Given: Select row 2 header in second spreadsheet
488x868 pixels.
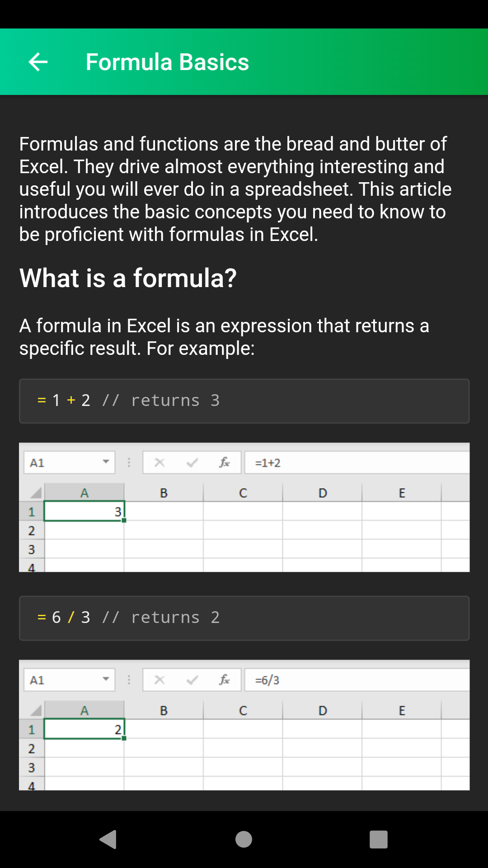Looking at the screenshot, I should 31,748.
